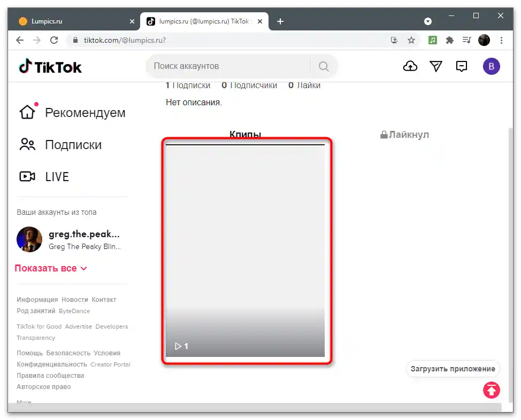Open the Chrome three-dot menu
Viewport: 521px width, 420px height.
pos(501,40)
